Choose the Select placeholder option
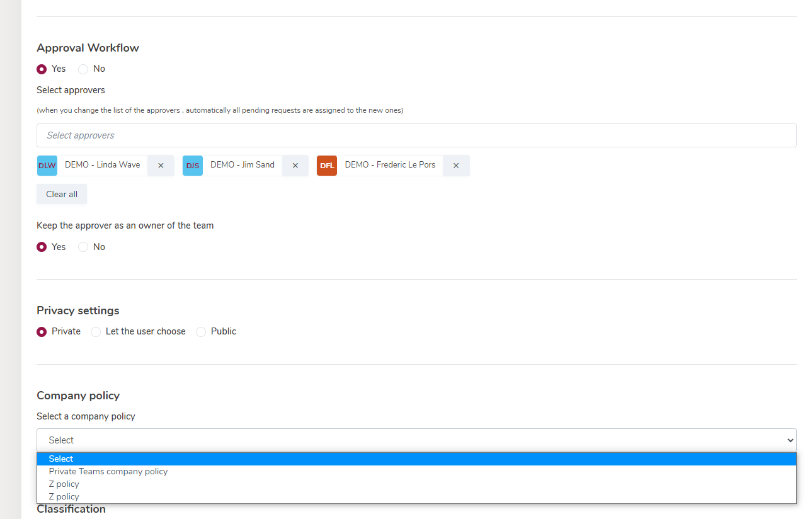Screen dimensions: 812x519 click(416, 459)
